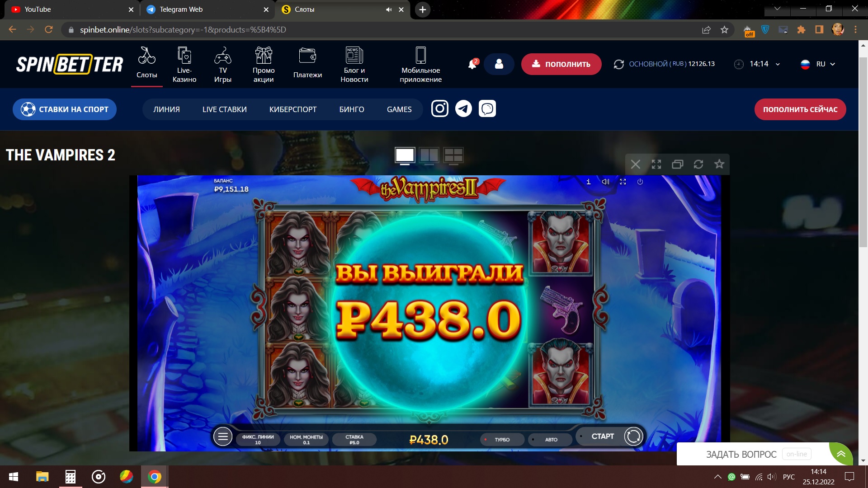Open the in-game hamburger menu

click(222, 436)
